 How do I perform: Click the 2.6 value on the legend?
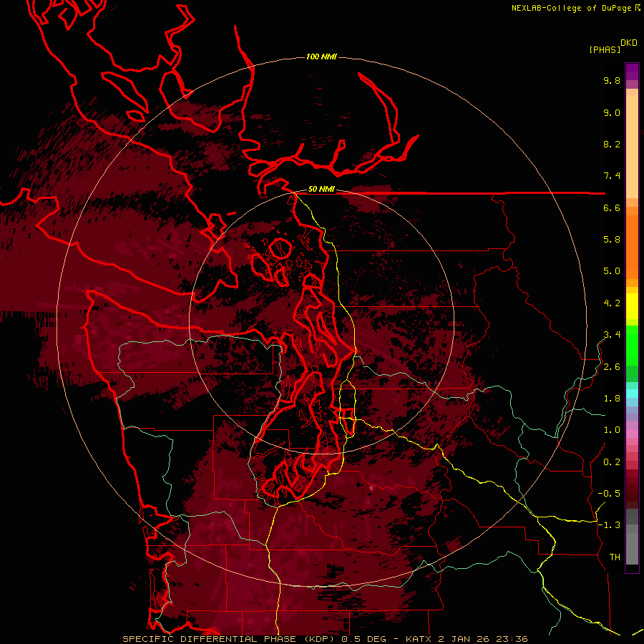tap(612, 367)
